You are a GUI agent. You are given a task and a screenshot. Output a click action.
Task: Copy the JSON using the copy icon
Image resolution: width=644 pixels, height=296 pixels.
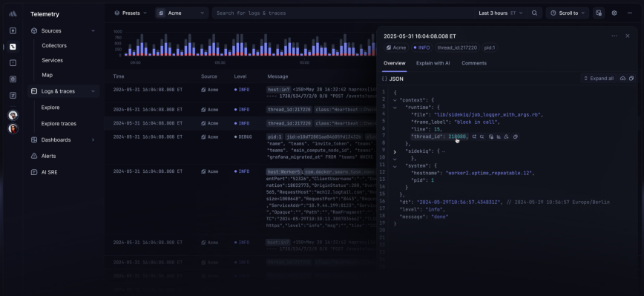click(631, 79)
